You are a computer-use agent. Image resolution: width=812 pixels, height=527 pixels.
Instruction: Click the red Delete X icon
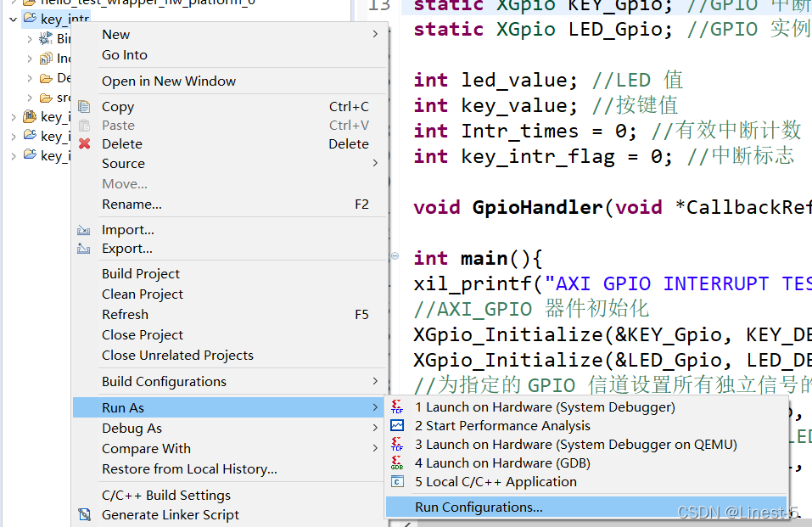(x=84, y=143)
